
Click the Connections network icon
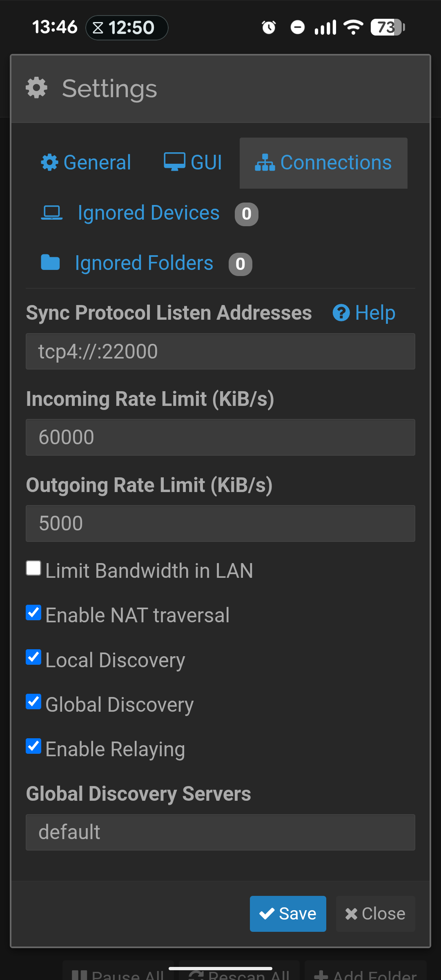pos(265,163)
